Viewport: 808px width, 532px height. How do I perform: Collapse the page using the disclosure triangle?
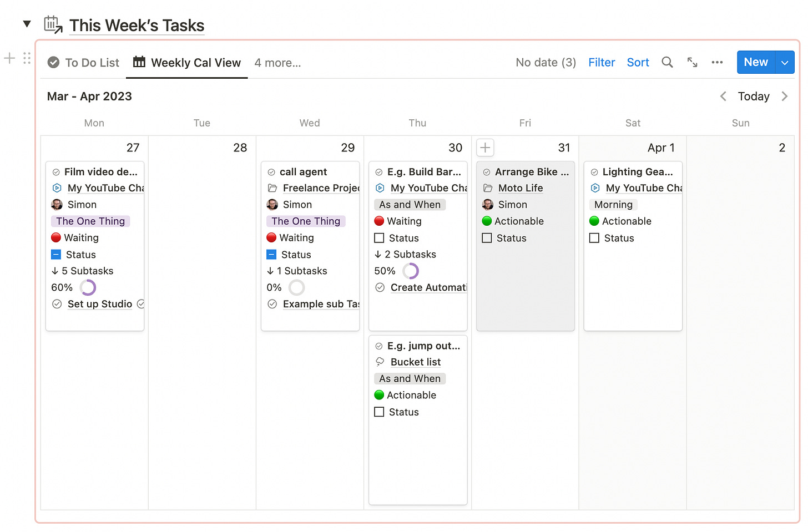click(27, 23)
